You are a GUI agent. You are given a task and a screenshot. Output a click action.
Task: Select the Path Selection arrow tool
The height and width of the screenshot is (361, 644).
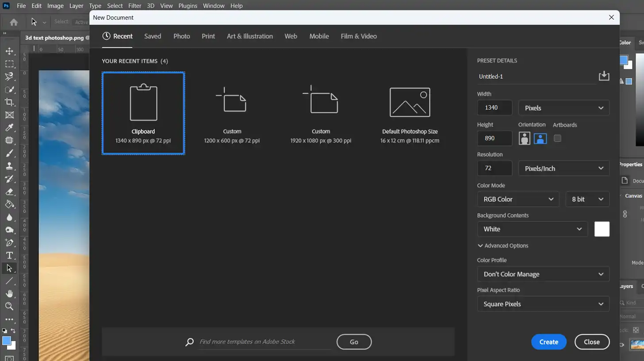click(x=9, y=268)
